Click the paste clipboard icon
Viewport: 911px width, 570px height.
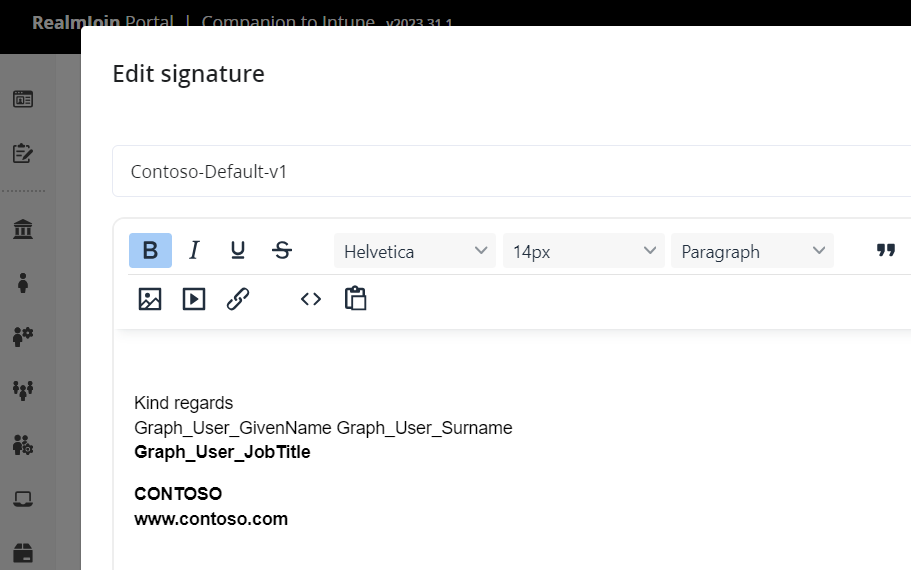pyautogui.click(x=355, y=299)
